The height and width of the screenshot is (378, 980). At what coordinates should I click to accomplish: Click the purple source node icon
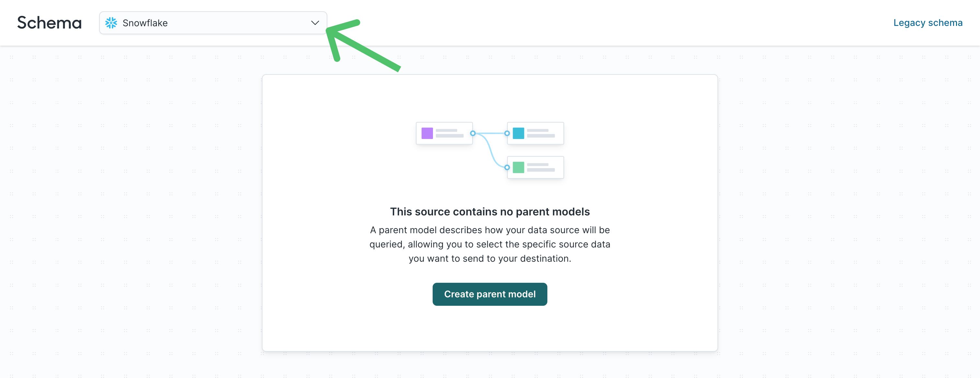tap(428, 133)
